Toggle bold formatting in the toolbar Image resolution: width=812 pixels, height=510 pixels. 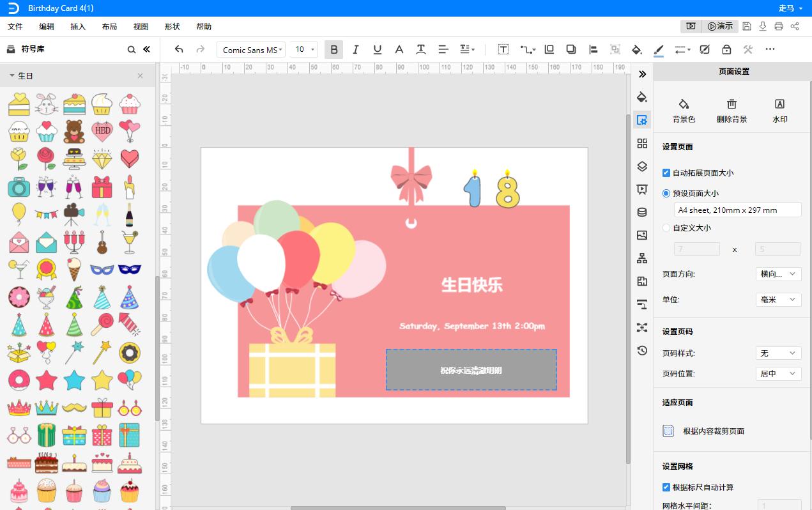click(x=333, y=49)
